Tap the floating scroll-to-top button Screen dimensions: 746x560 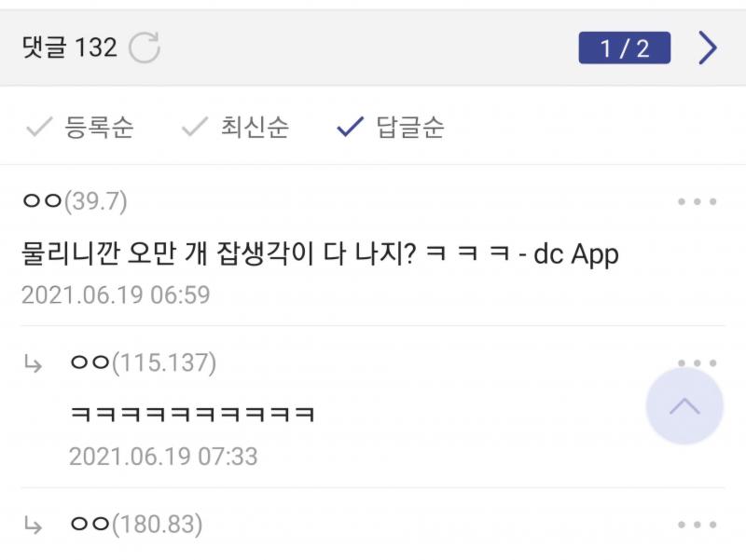684,406
